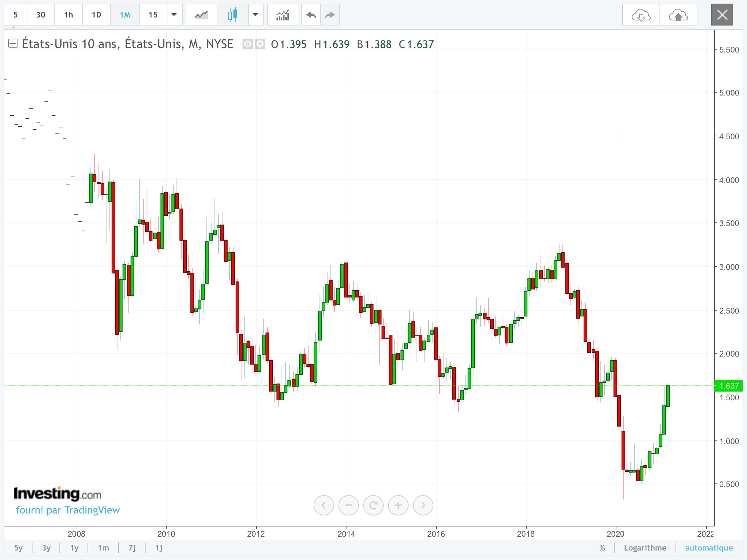Click the zoom out minus button
The width and height of the screenshot is (747, 560).
(x=348, y=505)
